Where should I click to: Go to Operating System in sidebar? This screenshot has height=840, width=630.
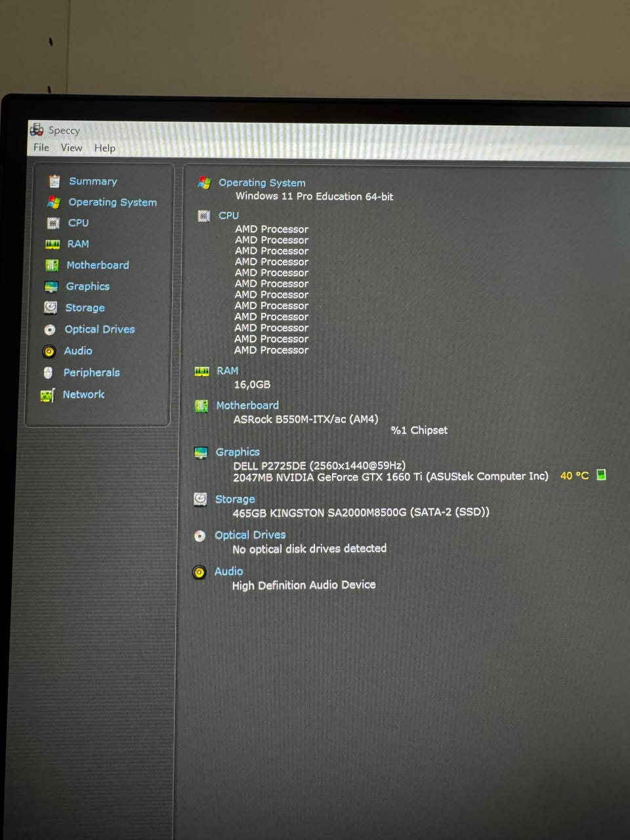point(113,202)
